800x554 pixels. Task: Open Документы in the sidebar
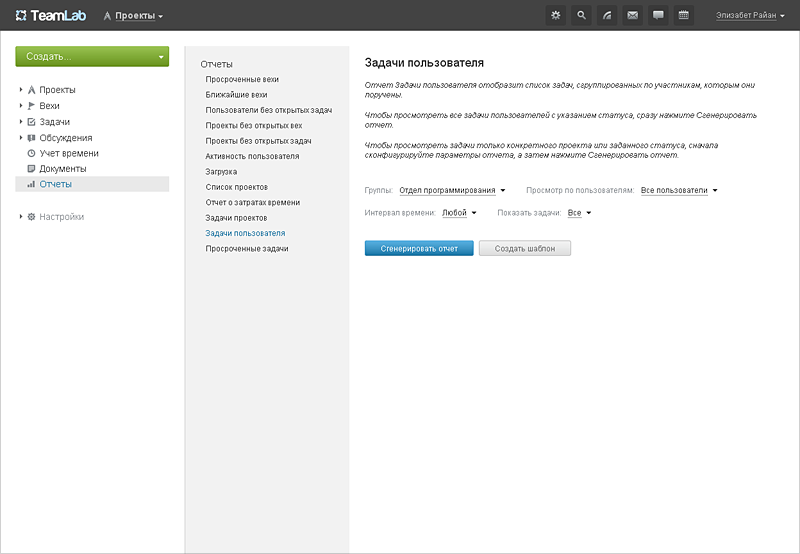tap(63, 168)
